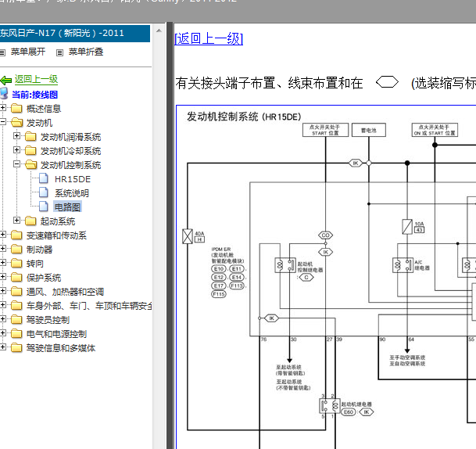The height and width of the screenshot is (449, 476).
Task: Click the 发动机润滑系统 folder icon
Action: (x=30, y=136)
